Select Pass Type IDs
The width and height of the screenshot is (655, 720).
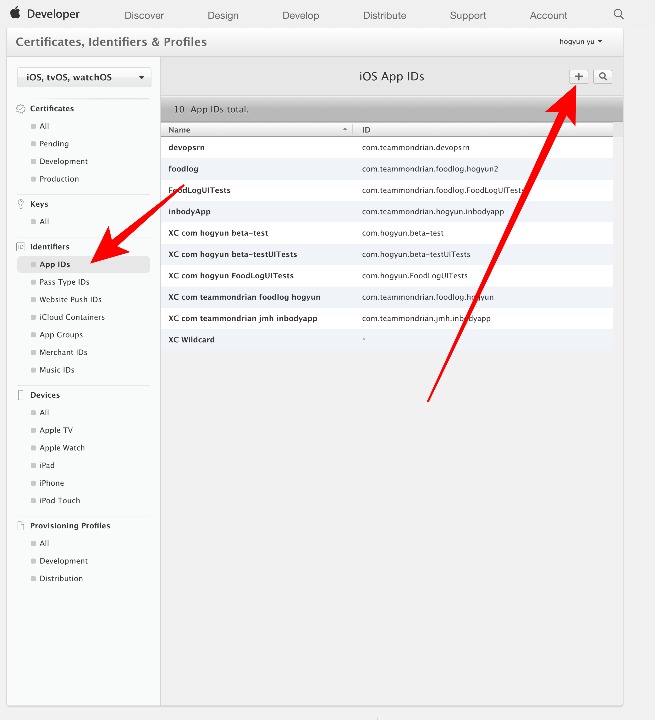[64, 282]
